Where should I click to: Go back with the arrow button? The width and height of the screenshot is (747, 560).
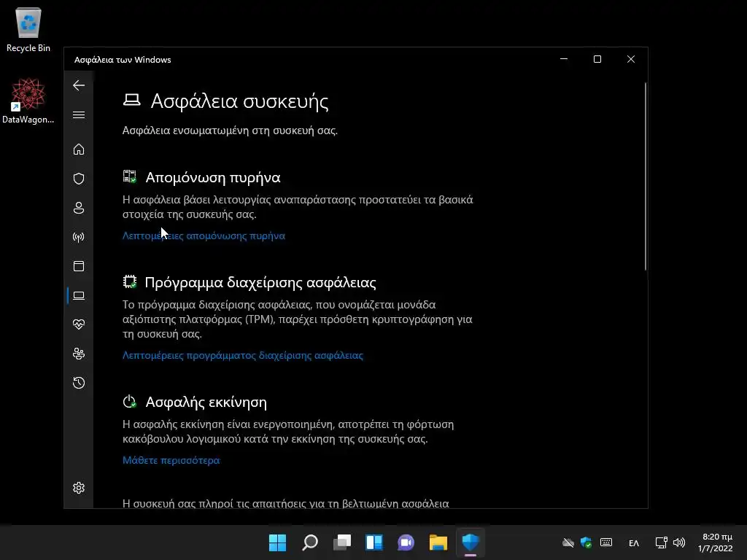79,86
